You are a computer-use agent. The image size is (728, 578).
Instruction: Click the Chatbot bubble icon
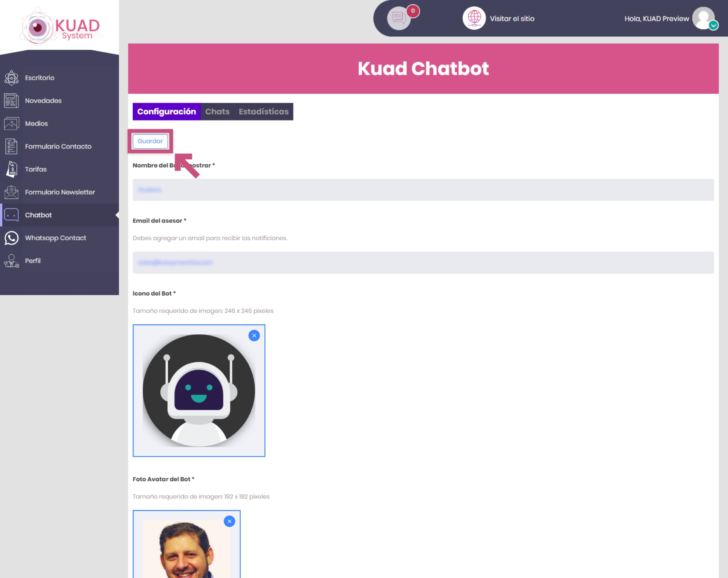(11, 215)
